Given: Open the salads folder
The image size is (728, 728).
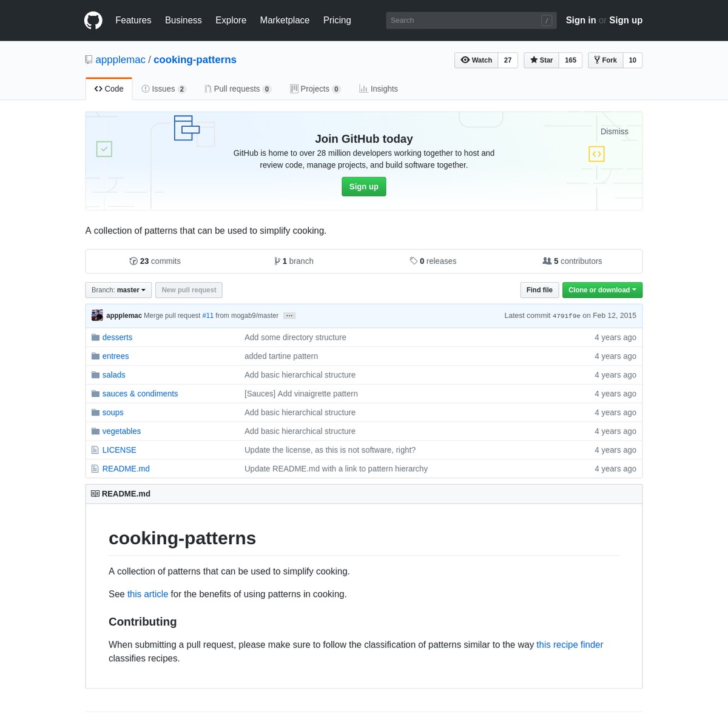Looking at the screenshot, I should click(x=114, y=375).
